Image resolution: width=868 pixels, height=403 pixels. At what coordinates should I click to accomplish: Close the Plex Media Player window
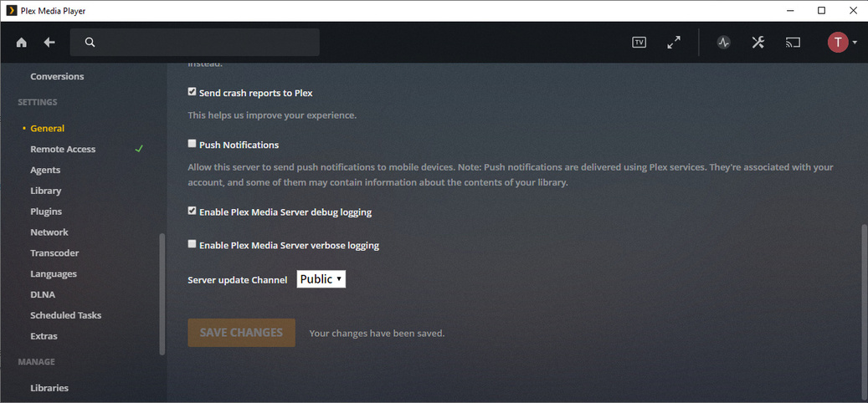[852, 11]
